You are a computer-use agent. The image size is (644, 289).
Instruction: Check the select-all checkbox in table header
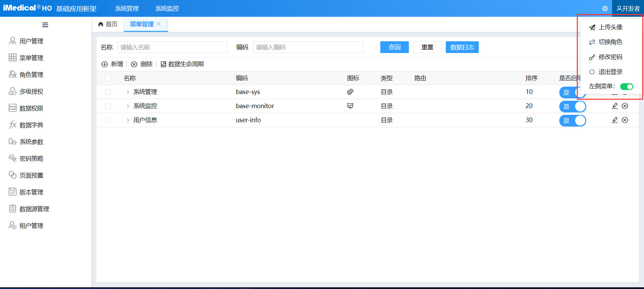click(x=108, y=78)
